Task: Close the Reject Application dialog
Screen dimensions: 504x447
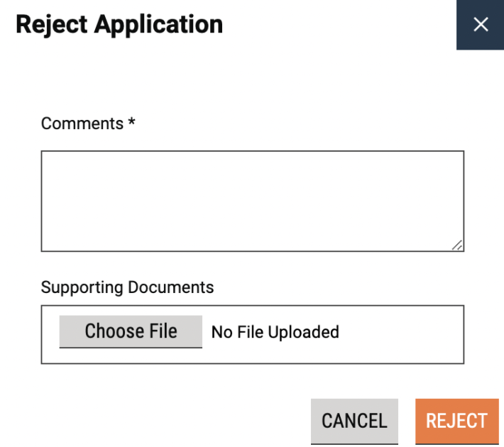Action: click(x=481, y=25)
